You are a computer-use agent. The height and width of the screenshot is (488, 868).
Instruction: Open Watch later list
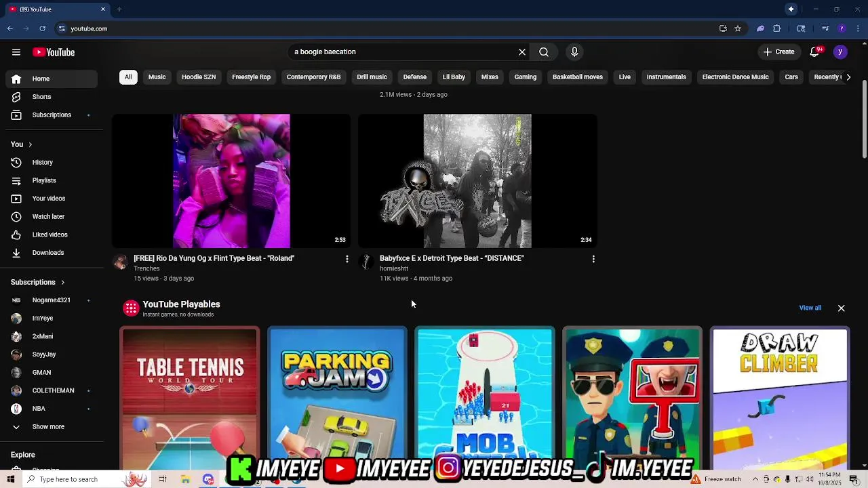(50, 216)
